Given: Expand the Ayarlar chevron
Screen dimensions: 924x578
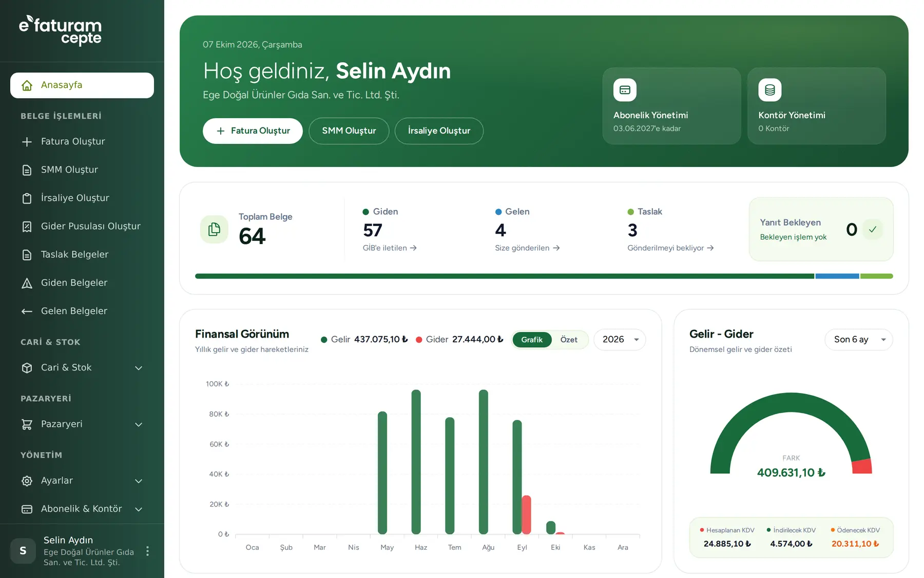Looking at the screenshot, I should click(x=139, y=481).
